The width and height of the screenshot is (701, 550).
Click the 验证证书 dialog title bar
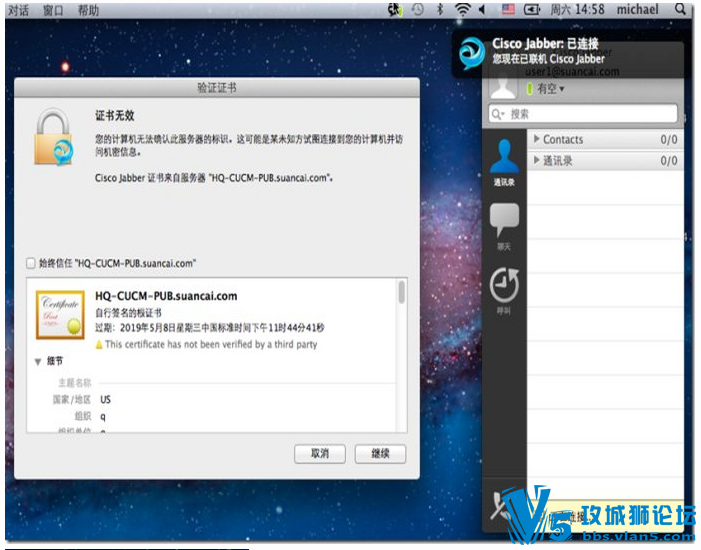[217, 88]
